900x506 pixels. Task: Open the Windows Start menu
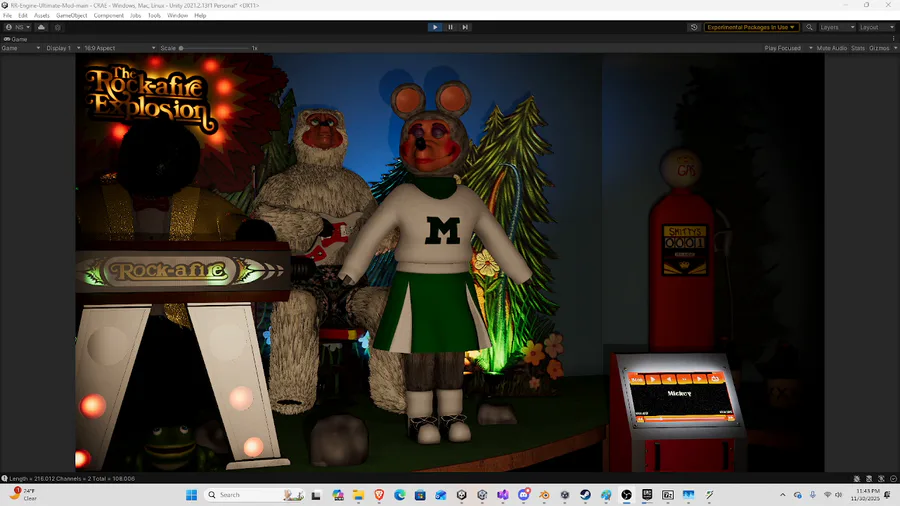(x=191, y=495)
